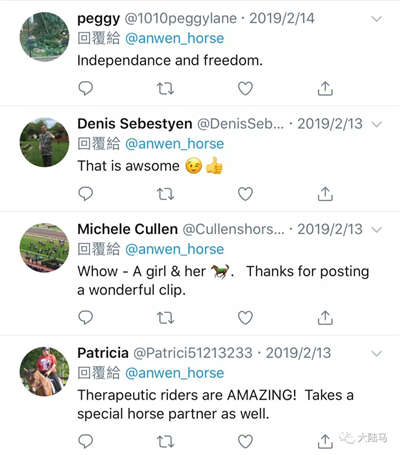The width and height of the screenshot is (400, 455).
Task: Reply to Michele Cullen's tweet
Action: (85, 318)
